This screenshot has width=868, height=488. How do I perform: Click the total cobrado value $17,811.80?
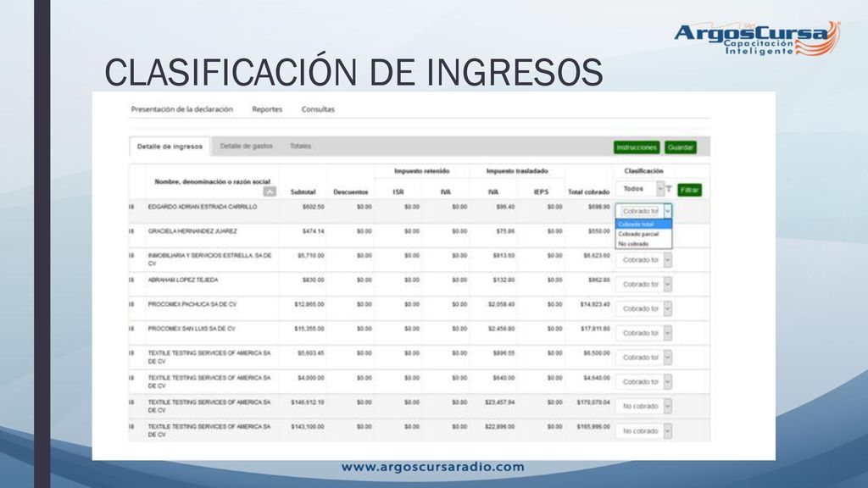(595, 329)
